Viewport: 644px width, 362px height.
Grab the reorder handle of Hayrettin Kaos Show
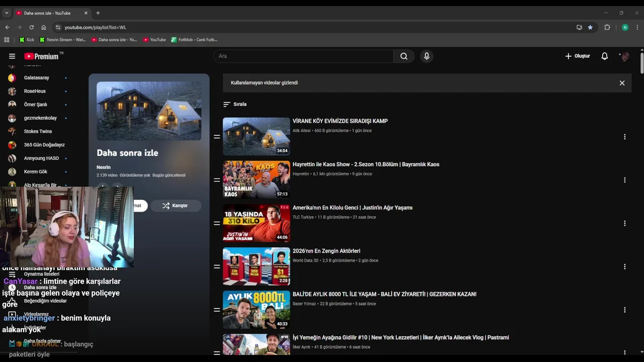point(217,180)
